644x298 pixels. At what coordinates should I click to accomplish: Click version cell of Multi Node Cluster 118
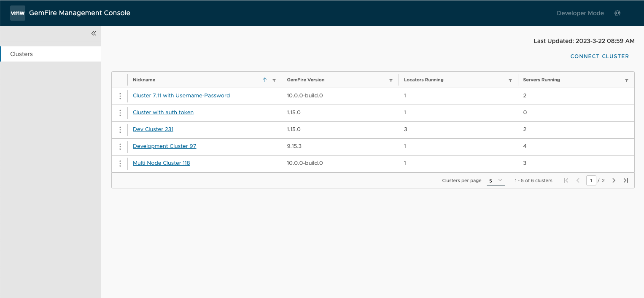pyautogui.click(x=305, y=163)
